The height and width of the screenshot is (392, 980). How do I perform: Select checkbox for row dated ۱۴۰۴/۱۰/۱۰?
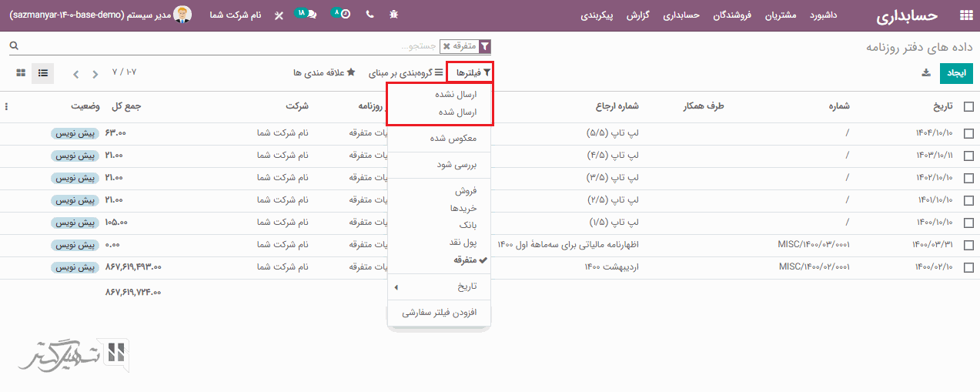[x=968, y=133]
